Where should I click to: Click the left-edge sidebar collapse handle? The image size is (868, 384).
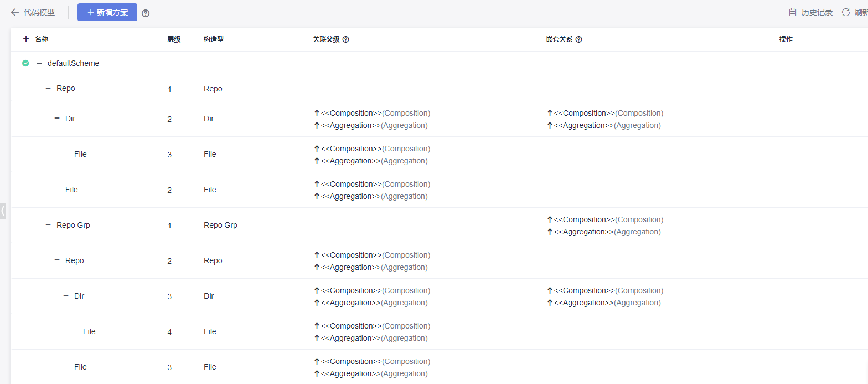[x=3, y=211]
